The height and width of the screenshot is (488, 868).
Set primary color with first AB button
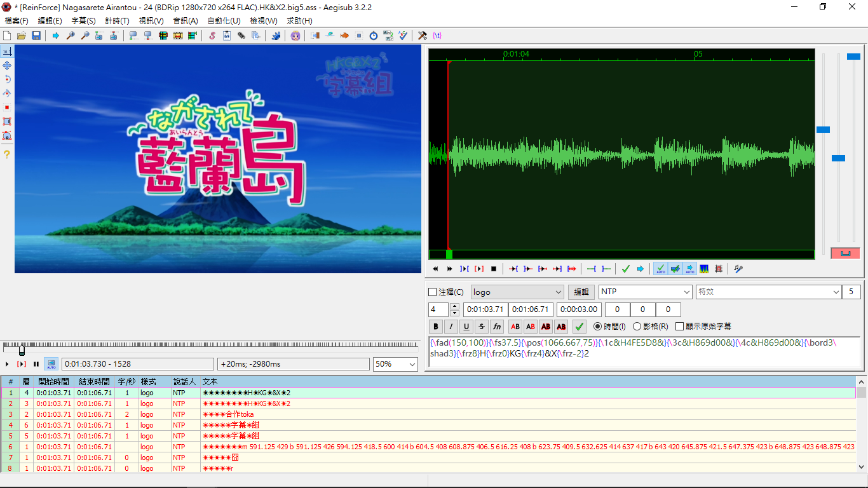click(515, 327)
